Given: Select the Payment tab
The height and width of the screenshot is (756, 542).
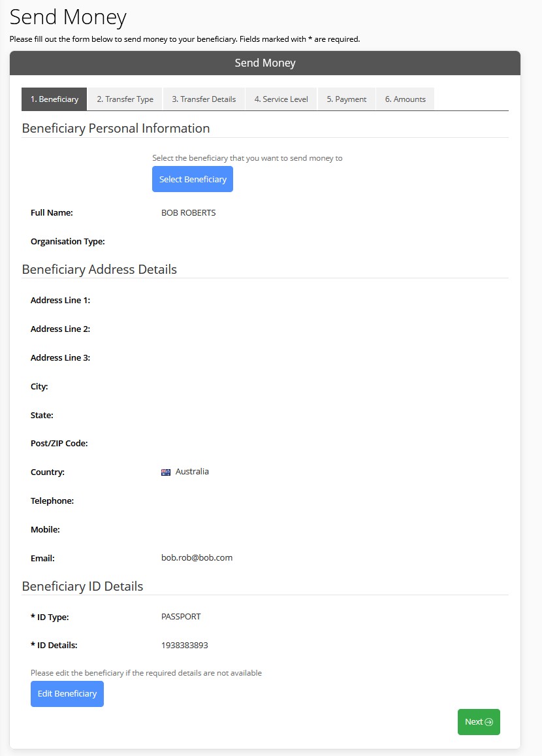Looking at the screenshot, I should [346, 99].
